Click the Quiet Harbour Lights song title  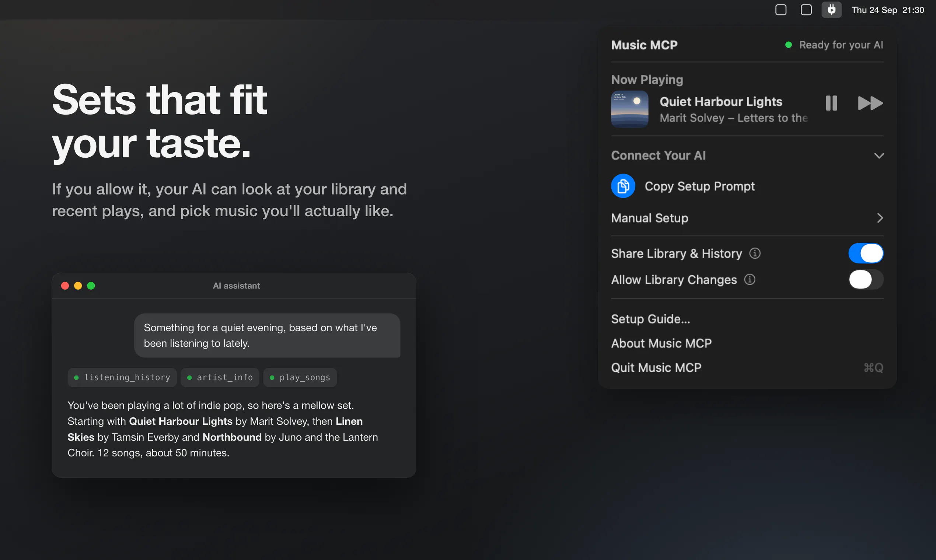coord(721,102)
